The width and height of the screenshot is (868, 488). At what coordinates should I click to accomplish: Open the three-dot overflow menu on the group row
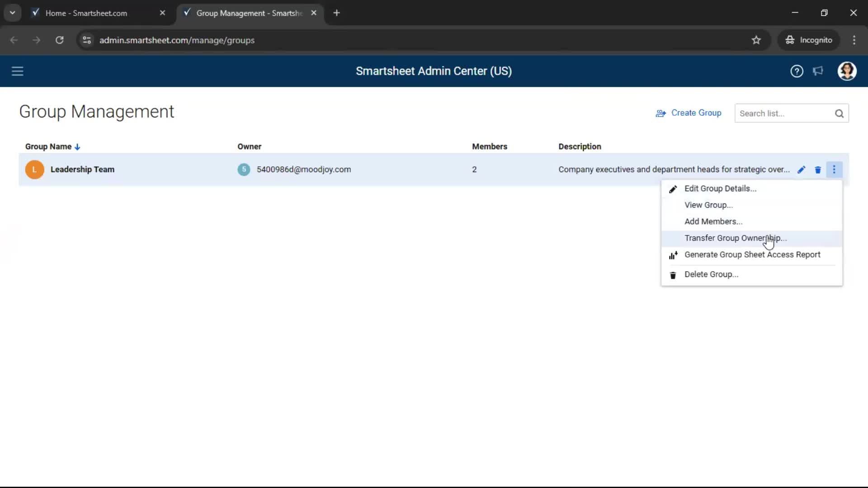[835, 169]
